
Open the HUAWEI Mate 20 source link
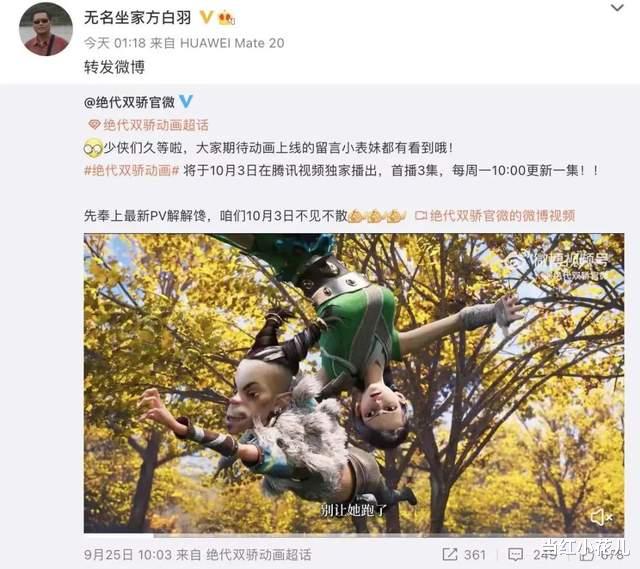click(232, 43)
